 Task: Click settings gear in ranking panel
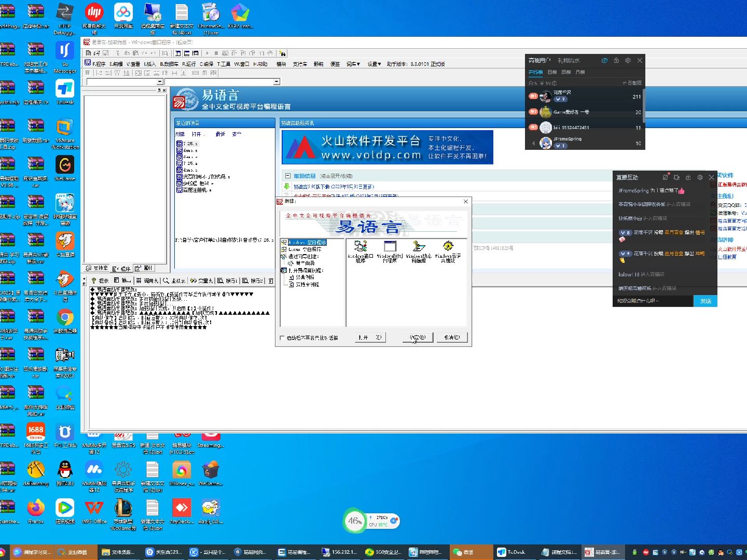point(628,61)
